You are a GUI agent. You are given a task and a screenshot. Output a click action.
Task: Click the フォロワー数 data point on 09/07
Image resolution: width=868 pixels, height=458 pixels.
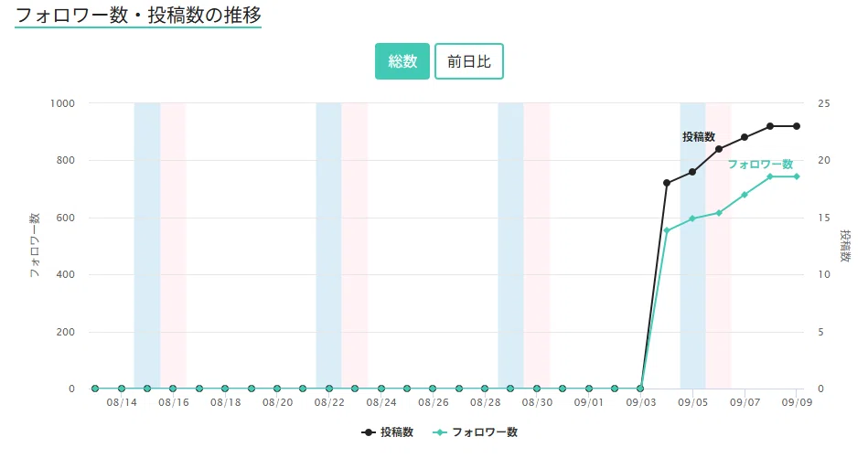click(x=745, y=195)
